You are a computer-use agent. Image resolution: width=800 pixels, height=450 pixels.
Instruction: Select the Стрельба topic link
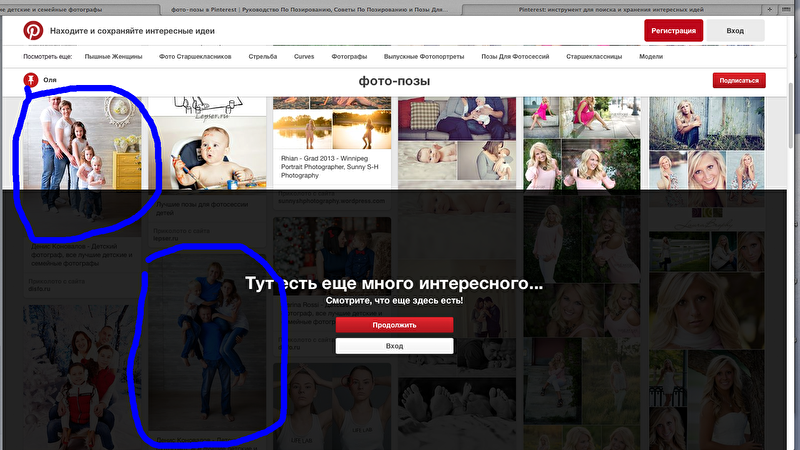pos(263,57)
